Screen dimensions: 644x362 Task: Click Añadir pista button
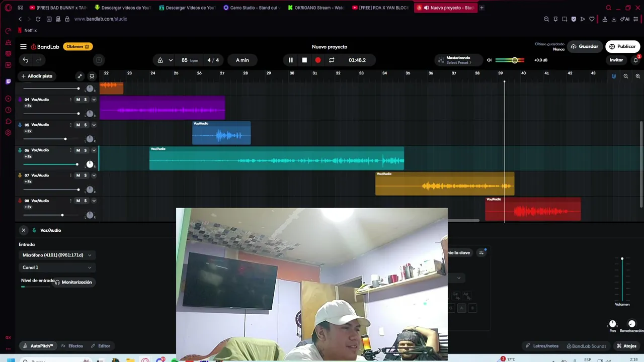[37, 76]
